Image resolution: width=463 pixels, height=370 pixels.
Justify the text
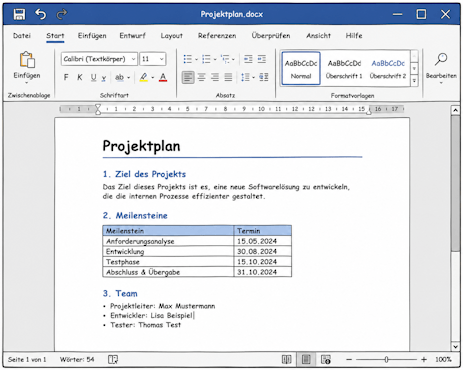tap(228, 77)
